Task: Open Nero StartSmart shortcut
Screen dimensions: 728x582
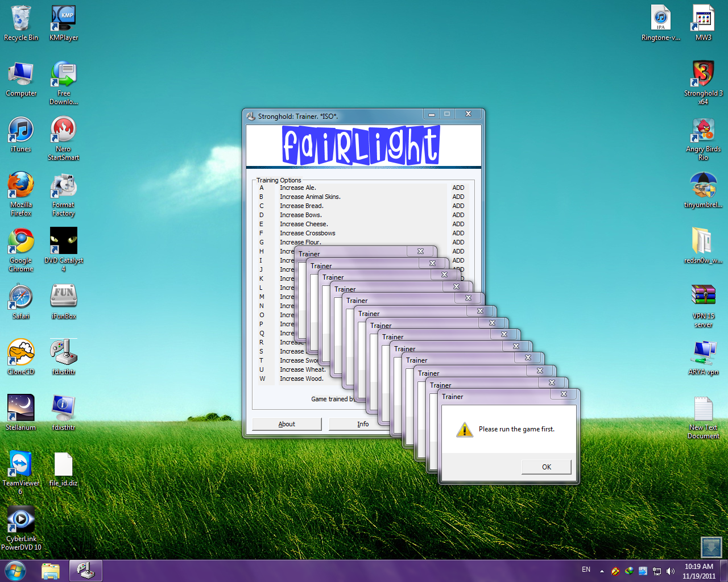Action: pos(64,139)
